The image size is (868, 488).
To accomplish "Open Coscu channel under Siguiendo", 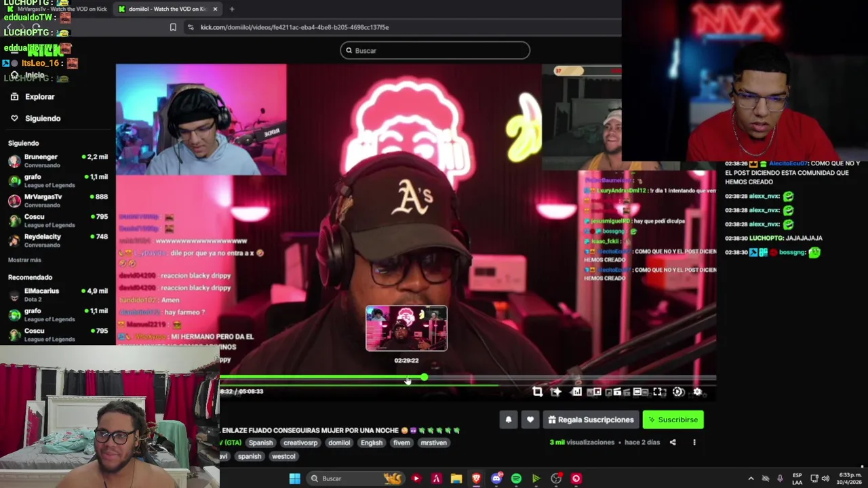I will (58, 220).
